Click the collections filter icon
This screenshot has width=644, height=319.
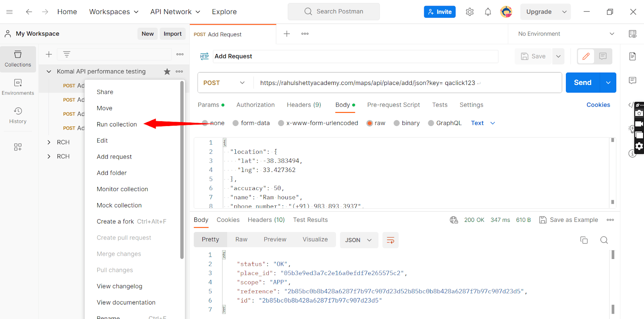click(x=67, y=54)
